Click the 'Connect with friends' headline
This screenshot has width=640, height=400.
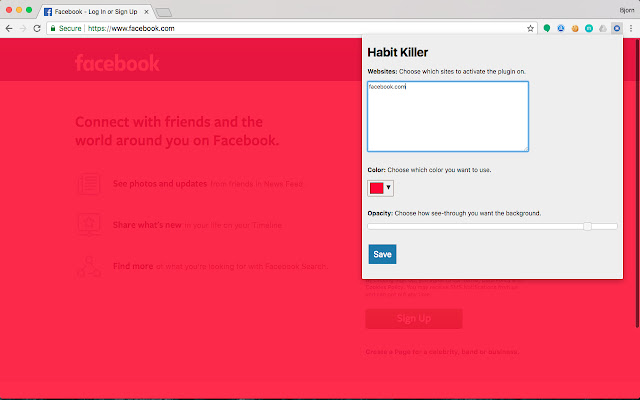coord(177,131)
